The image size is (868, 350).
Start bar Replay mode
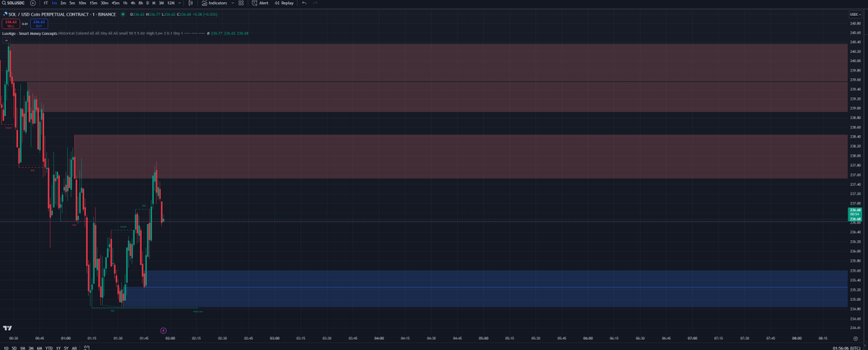tap(284, 3)
